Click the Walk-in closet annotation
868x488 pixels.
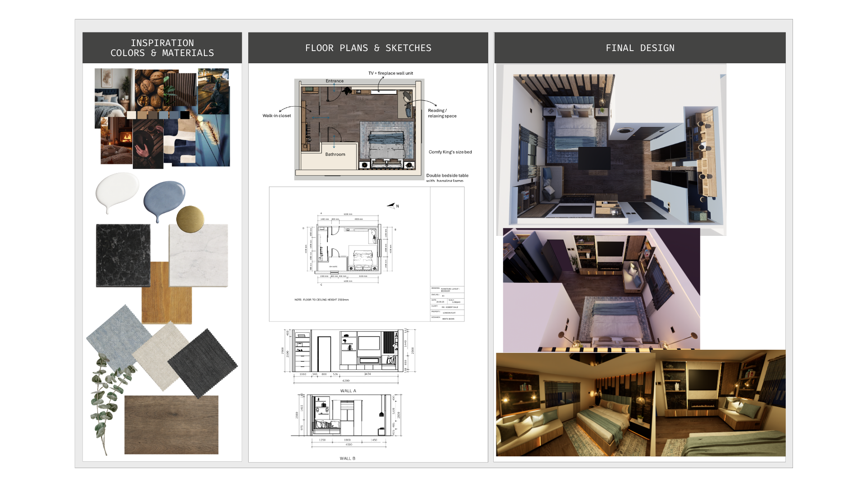277,116
